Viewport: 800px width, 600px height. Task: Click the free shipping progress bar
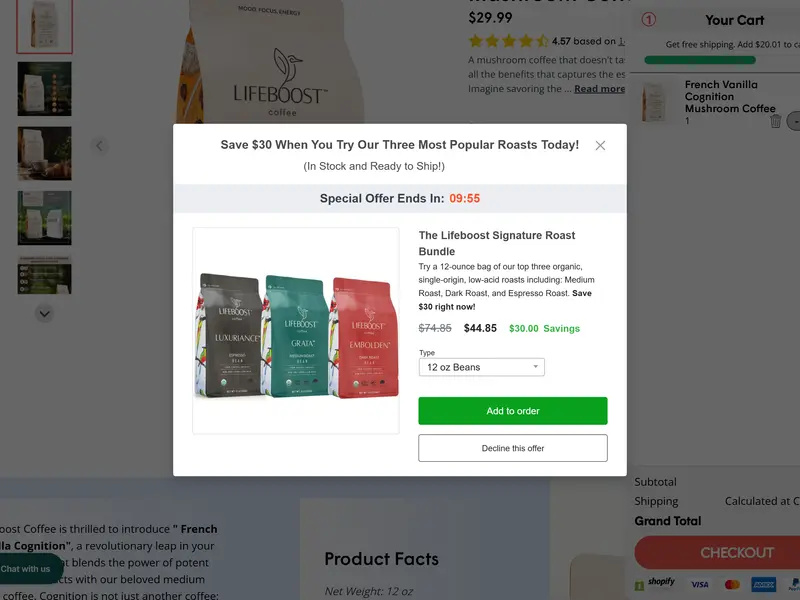tap(713, 60)
